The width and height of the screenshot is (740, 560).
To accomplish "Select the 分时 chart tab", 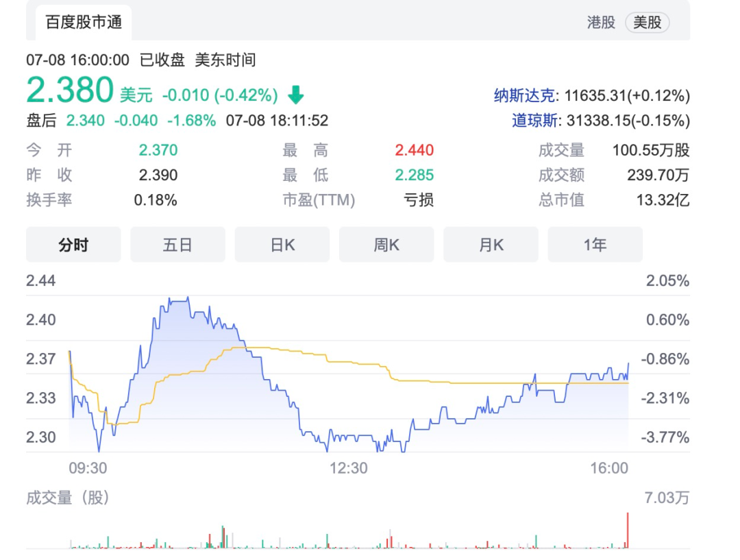I will pyautogui.click(x=73, y=245).
